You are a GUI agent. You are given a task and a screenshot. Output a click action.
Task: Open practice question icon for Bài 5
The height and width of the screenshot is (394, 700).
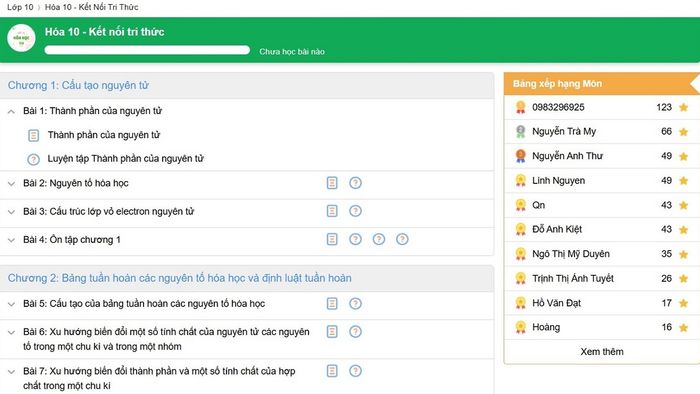(x=355, y=303)
